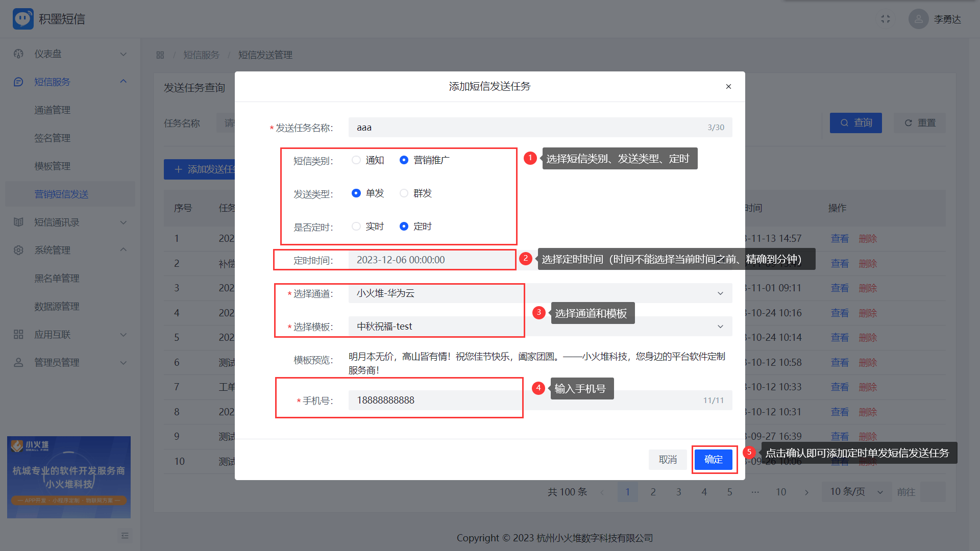Open 签名管理 menu item

52,138
